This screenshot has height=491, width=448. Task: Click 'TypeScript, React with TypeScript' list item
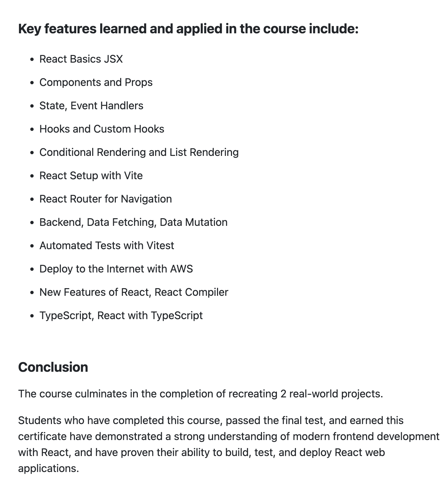[x=121, y=315]
